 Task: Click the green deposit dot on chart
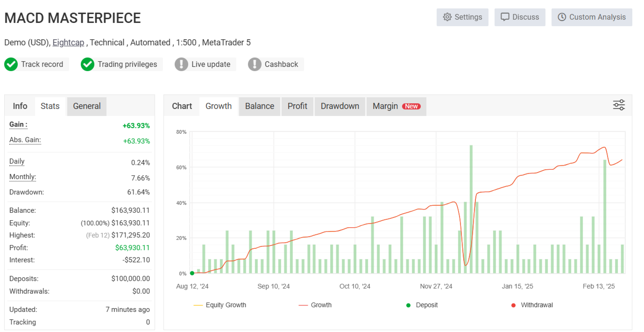(192, 273)
